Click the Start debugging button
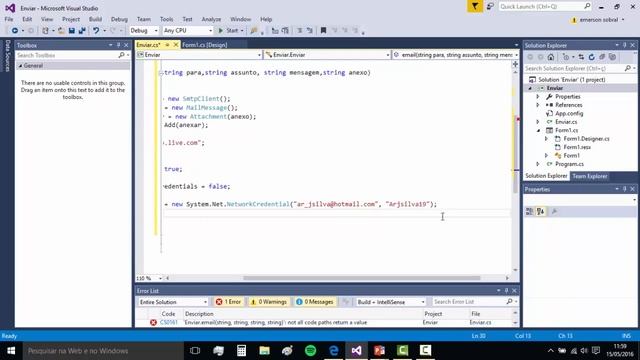 tap(231, 31)
